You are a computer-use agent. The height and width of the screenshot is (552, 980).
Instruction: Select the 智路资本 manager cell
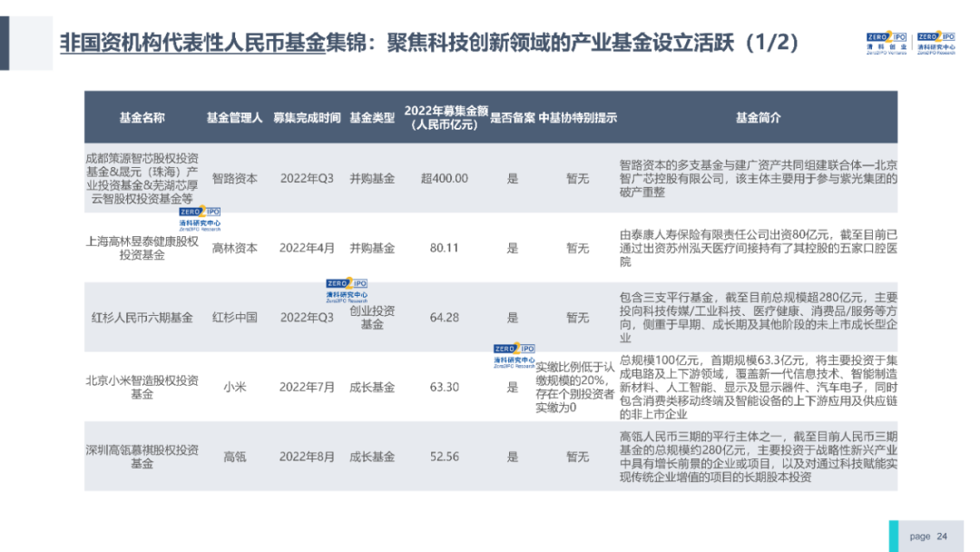pyautogui.click(x=234, y=179)
